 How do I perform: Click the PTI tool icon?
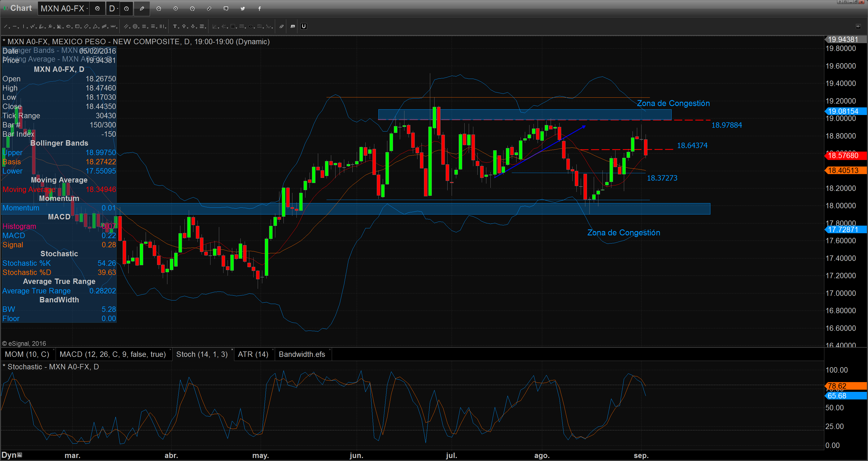click(x=260, y=26)
